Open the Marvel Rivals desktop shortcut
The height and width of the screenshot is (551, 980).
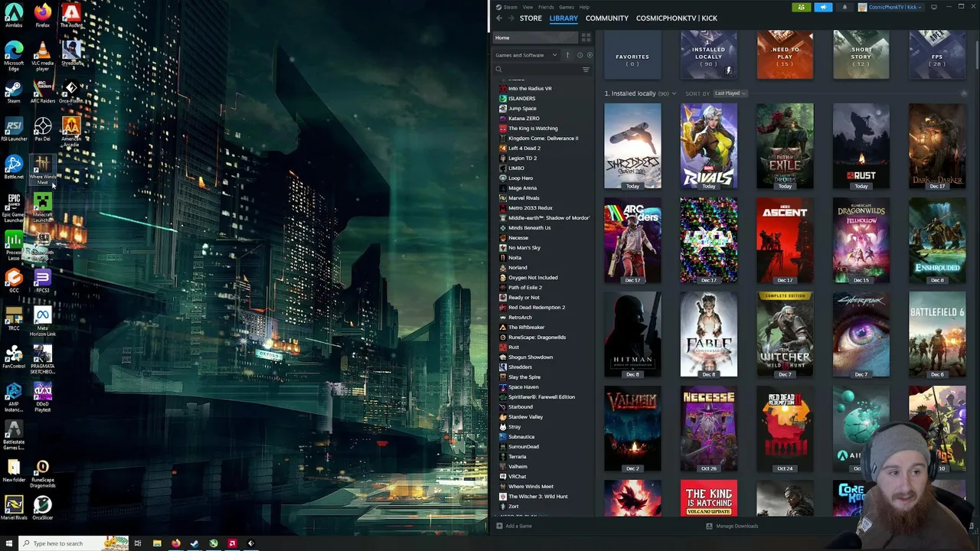[14, 507]
